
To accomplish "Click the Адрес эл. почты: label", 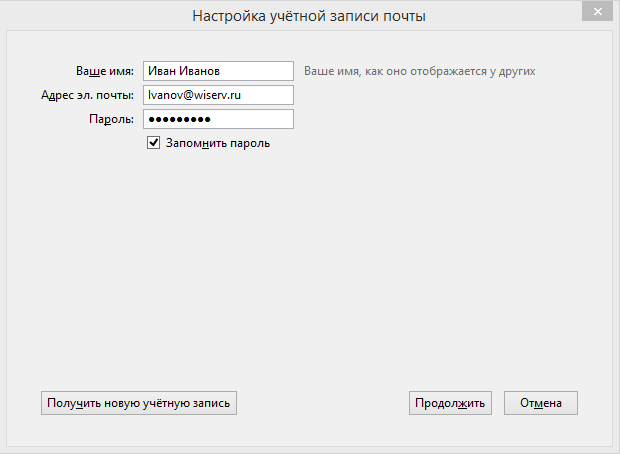I will pos(88,95).
